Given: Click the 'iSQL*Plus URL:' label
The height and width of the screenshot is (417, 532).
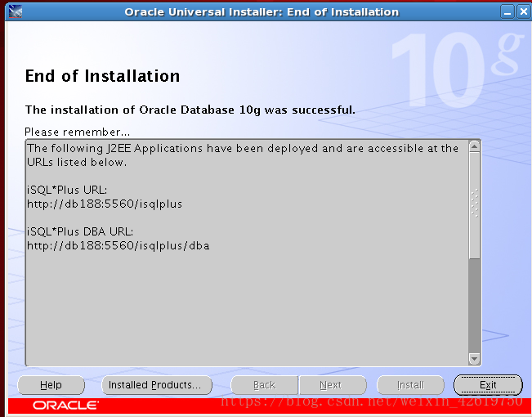Looking at the screenshot, I should pos(67,190).
